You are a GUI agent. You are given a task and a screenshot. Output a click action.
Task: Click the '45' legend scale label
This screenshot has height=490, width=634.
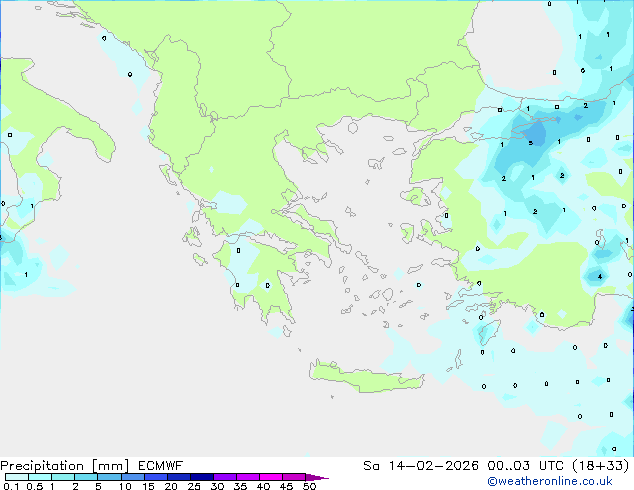click(287, 486)
